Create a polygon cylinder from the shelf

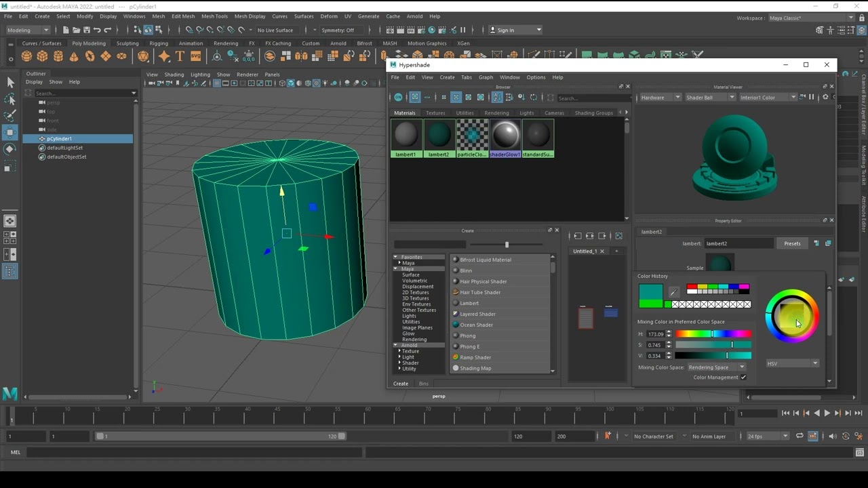(x=58, y=56)
